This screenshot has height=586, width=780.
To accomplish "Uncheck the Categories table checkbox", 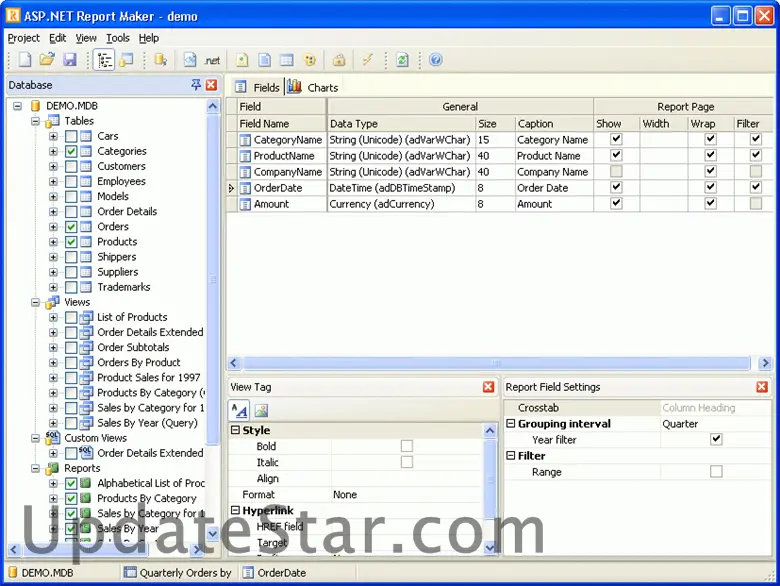I will tap(71, 151).
